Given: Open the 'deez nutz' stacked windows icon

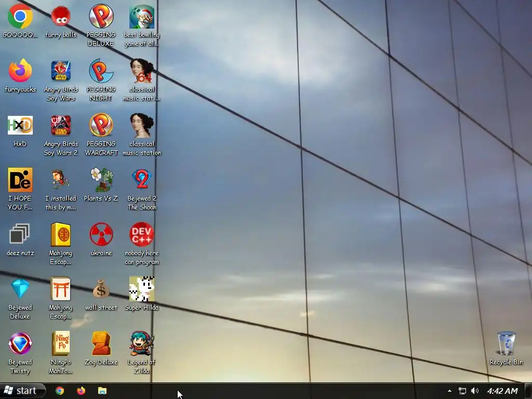Looking at the screenshot, I should [x=19, y=234].
